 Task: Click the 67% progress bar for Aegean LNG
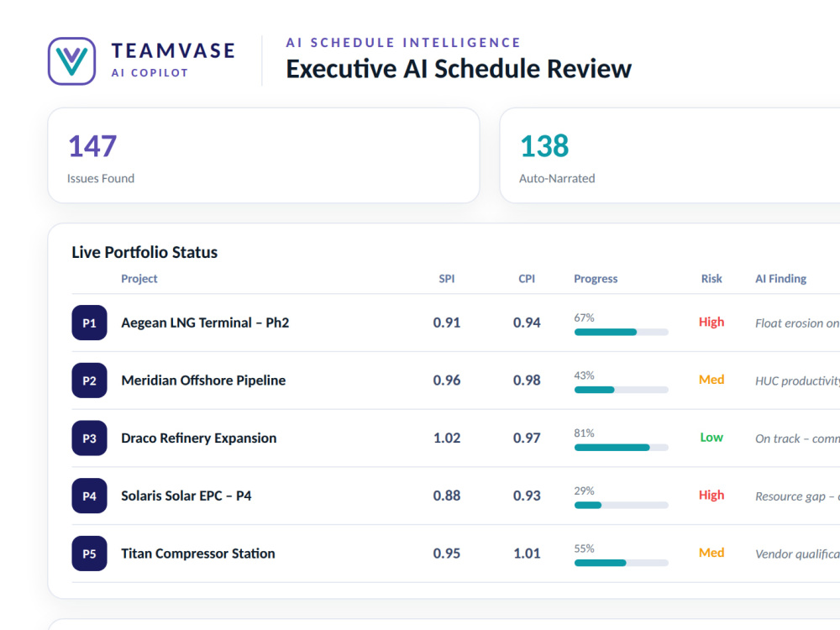pos(622,332)
